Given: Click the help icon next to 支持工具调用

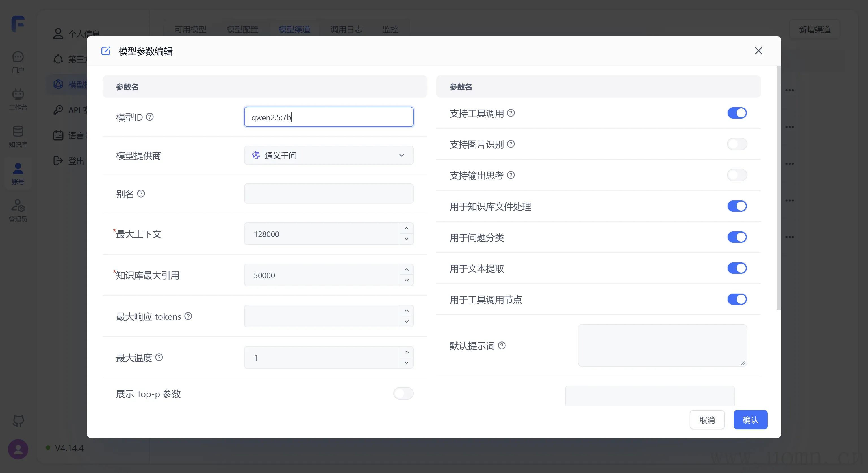Looking at the screenshot, I should pos(511,113).
